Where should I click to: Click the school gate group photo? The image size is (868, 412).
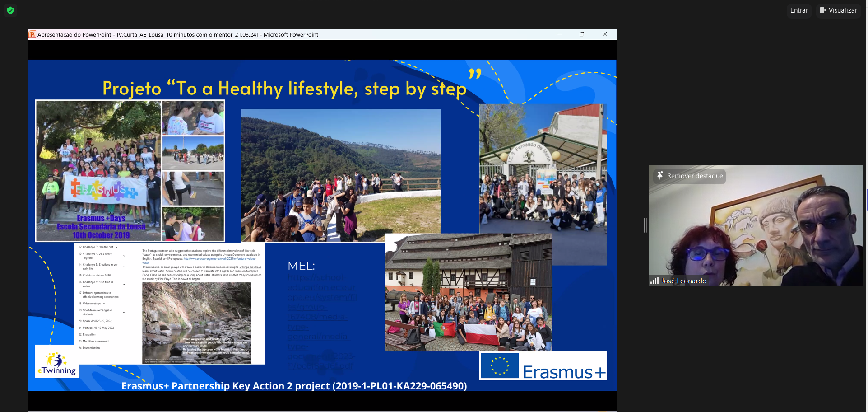point(543,169)
